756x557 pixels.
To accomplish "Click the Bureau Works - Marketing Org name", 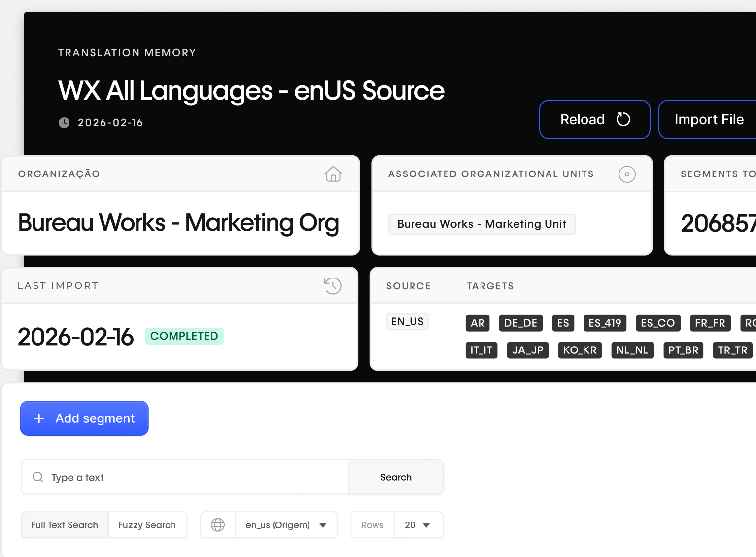I will click(178, 223).
